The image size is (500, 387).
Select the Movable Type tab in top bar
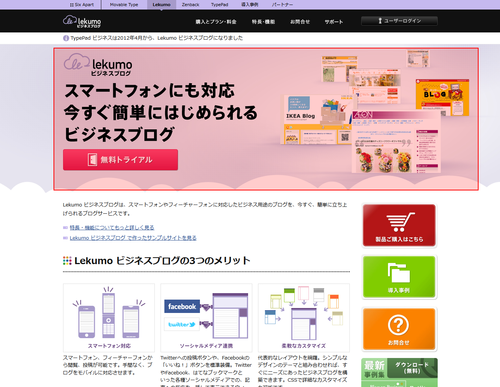point(124,5)
